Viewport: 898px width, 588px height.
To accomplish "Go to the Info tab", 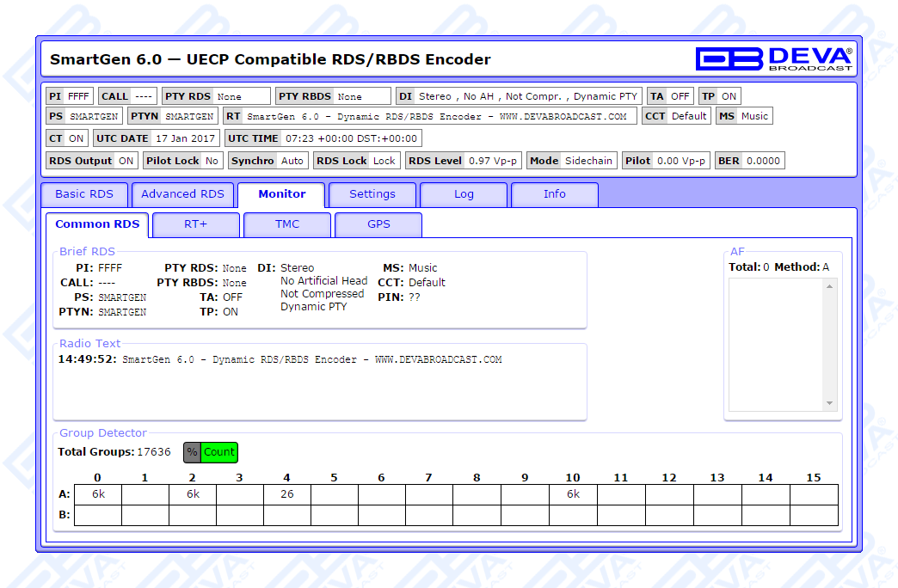I will (x=555, y=194).
